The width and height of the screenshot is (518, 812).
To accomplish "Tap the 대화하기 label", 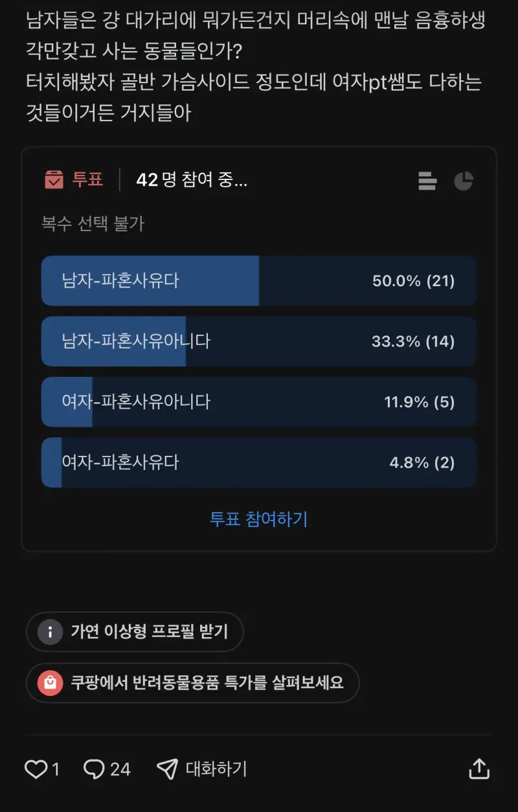I will (216, 769).
